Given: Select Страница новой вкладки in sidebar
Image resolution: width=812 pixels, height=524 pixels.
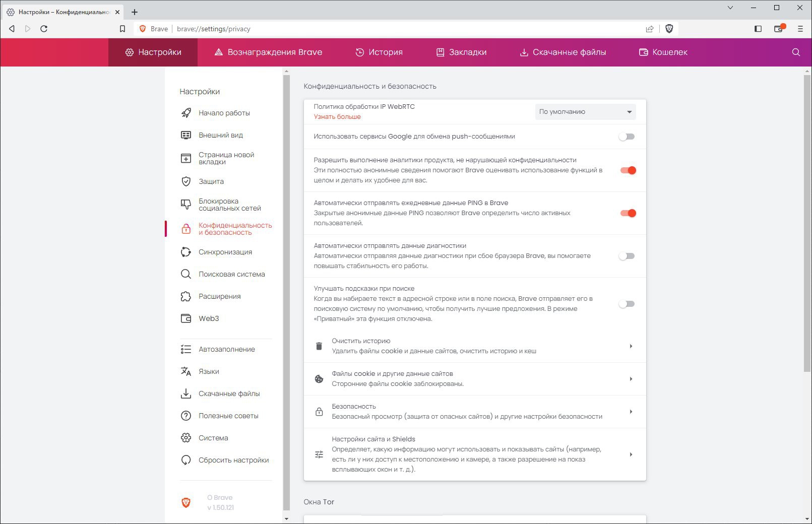Looking at the screenshot, I should click(x=226, y=158).
